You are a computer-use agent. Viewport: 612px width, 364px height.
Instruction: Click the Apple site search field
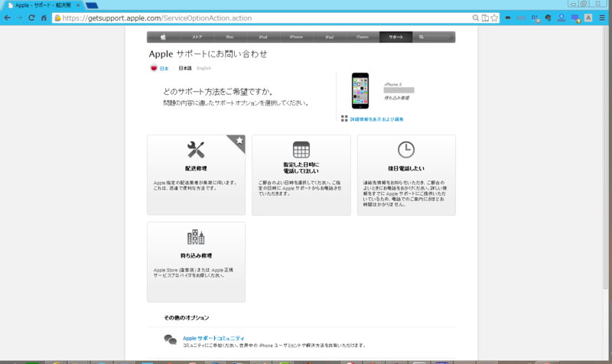(x=434, y=37)
